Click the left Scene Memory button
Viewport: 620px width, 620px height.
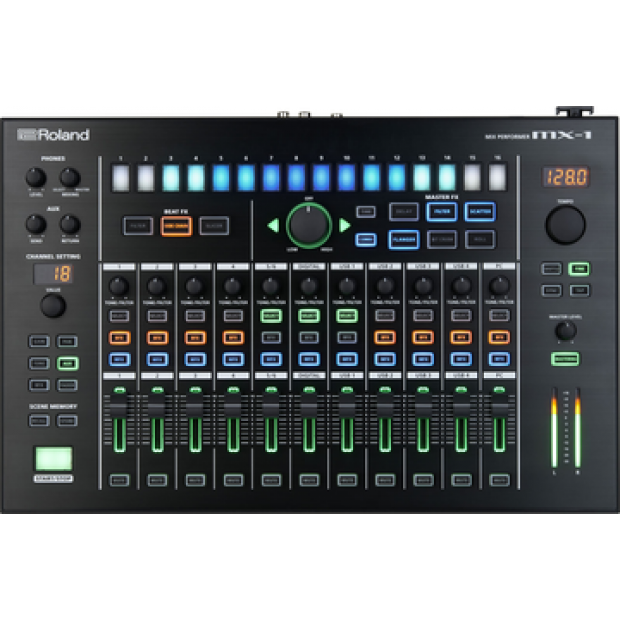click(39, 420)
